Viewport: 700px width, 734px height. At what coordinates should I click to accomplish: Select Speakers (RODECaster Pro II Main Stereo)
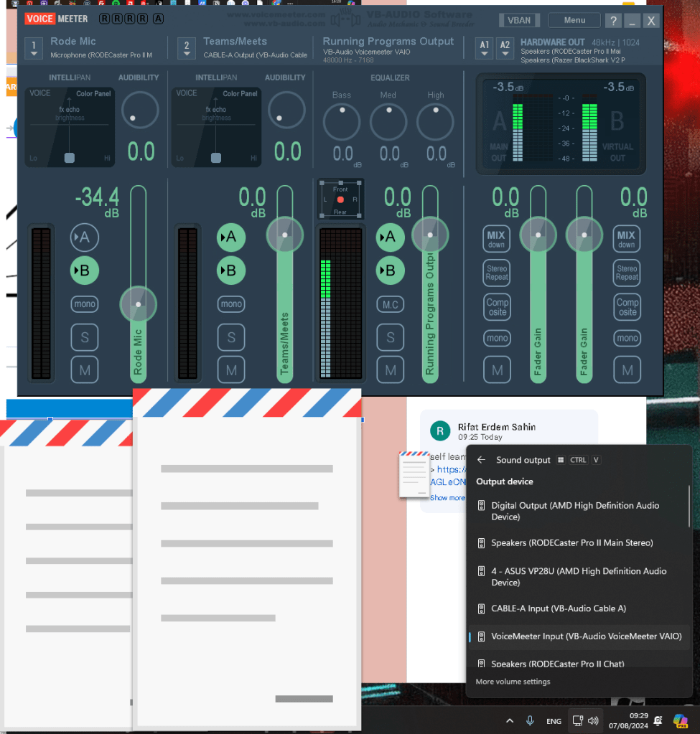[579, 543]
